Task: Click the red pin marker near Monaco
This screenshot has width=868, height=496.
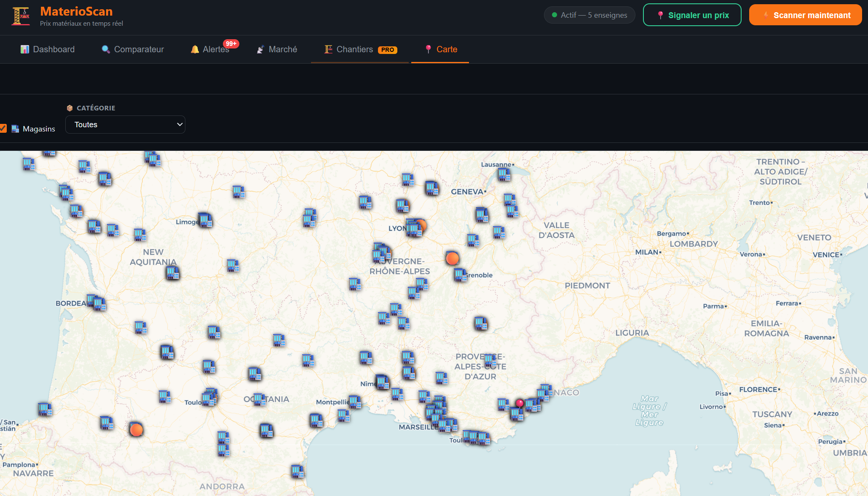Action: 520,403
